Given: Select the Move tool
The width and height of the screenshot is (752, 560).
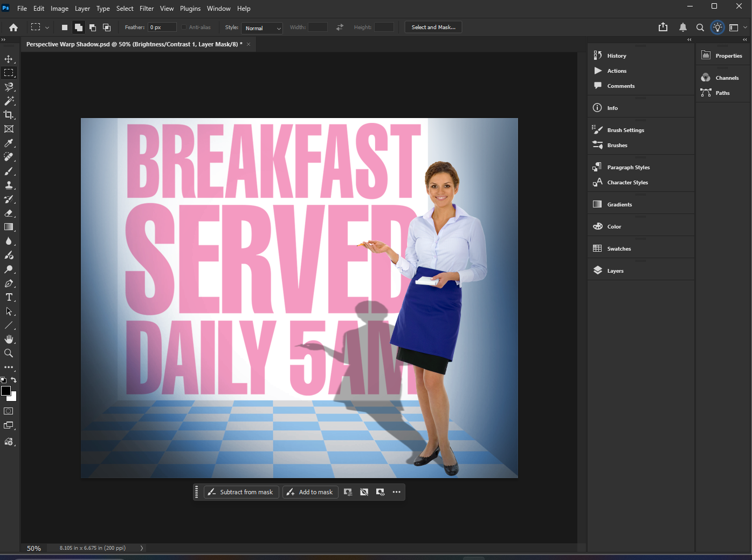Looking at the screenshot, I should coord(9,59).
